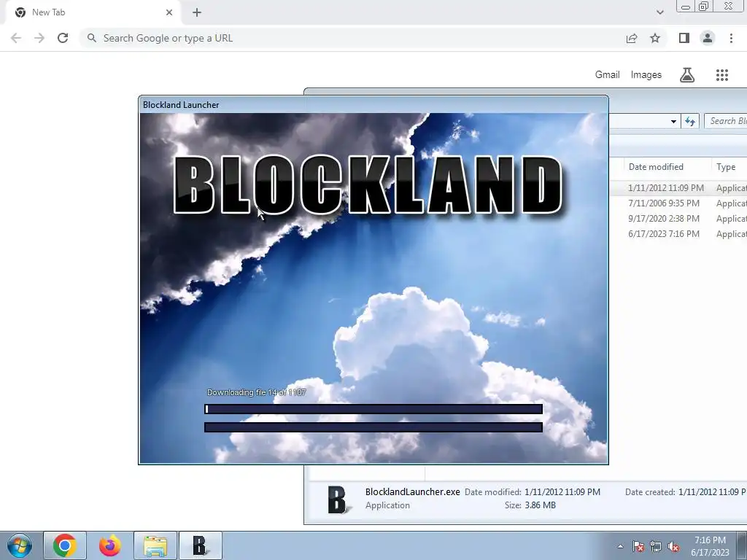Click the Chrome back arrow

click(x=16, y=38)
